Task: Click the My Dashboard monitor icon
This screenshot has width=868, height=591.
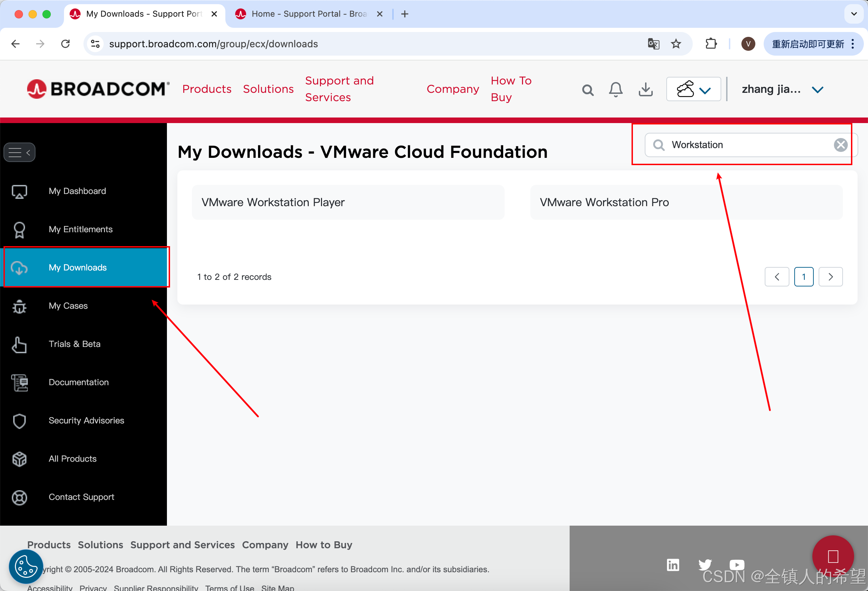Action: tap(19, 192)
